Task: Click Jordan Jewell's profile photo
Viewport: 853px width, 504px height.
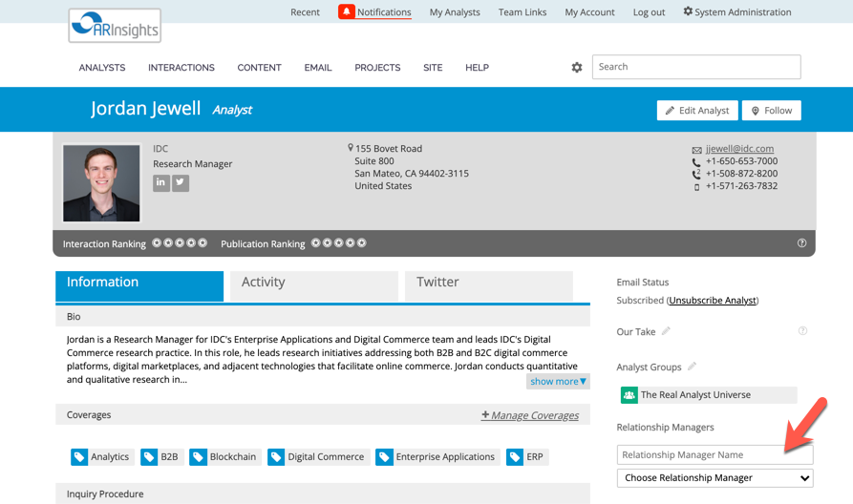Action: 101,183
